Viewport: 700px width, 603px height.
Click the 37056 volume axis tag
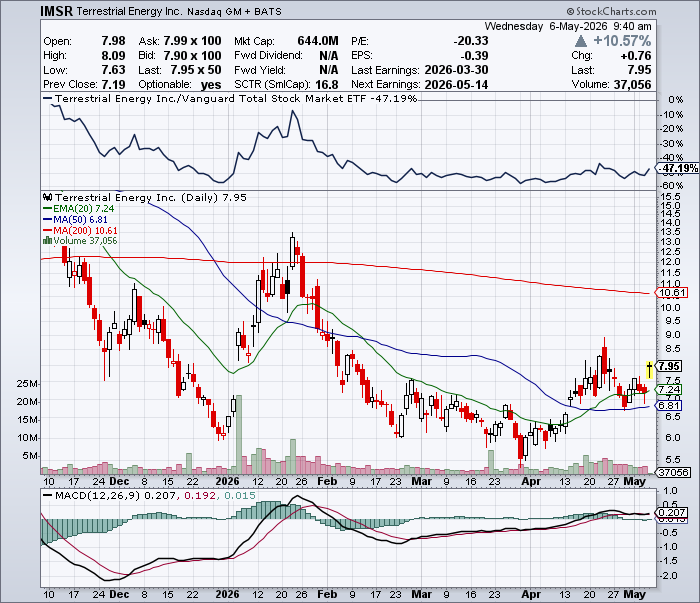[x=674, y=472]
